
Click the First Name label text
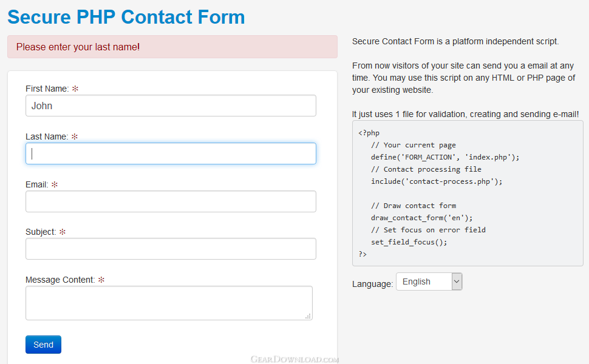47,89
